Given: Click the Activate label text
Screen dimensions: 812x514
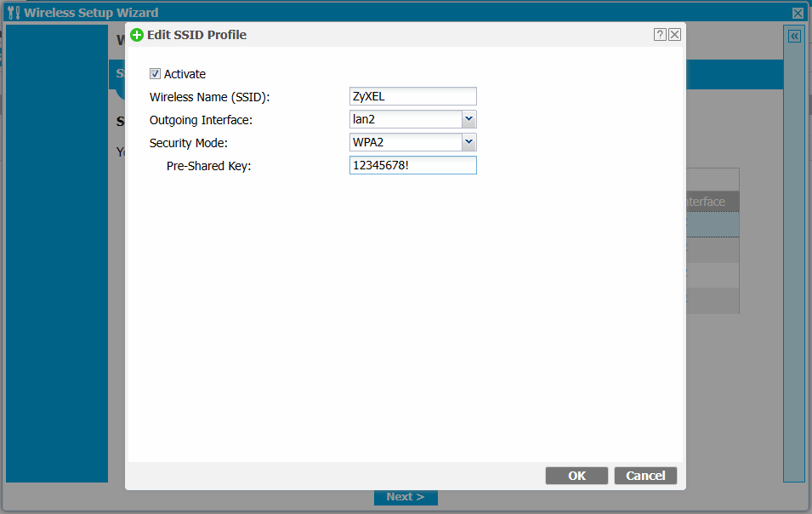Looking at the screenshot, I should pos(185,74).
